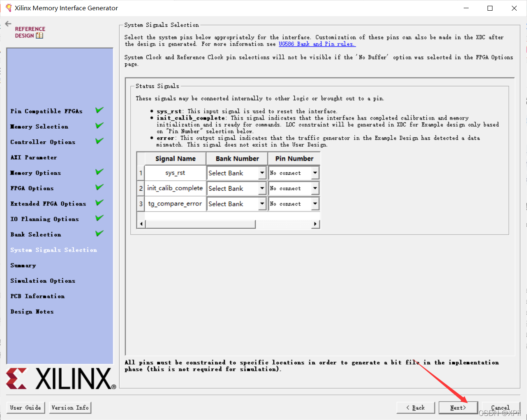This screenshot has width=527, height=420.
Task: Go to Pin Compatible FPGAs step
Action: click(46, 111)
